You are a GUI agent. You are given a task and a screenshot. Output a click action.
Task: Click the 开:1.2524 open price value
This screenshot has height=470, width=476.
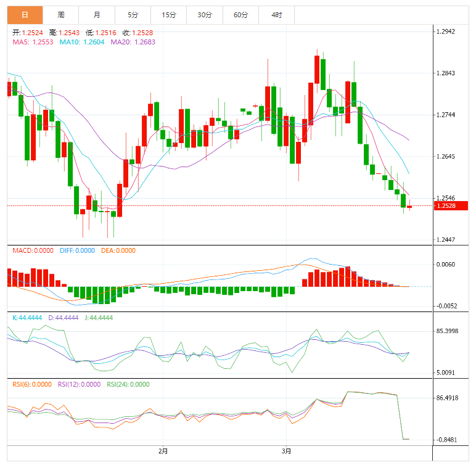click(x=28, y=33)
